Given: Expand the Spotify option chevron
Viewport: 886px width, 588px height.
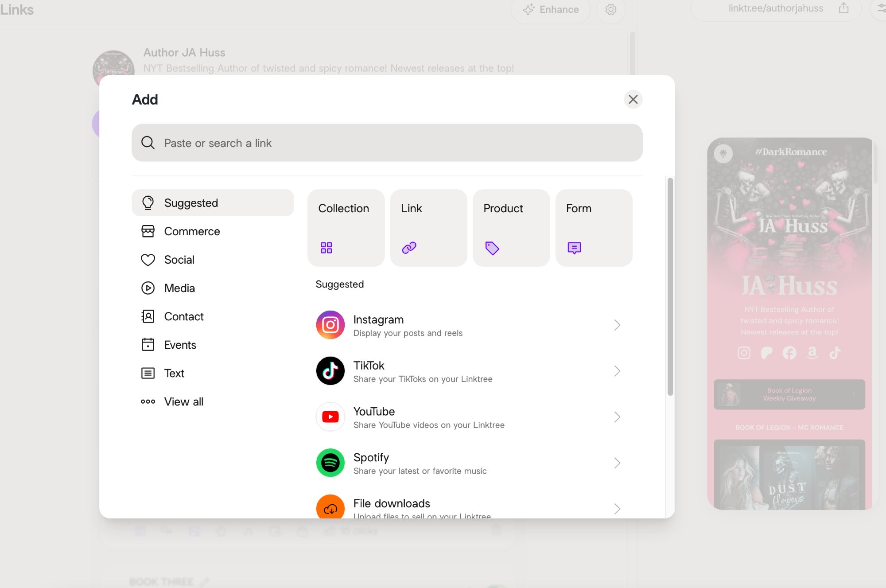Looking at the screenshot, I should [617, 463].
